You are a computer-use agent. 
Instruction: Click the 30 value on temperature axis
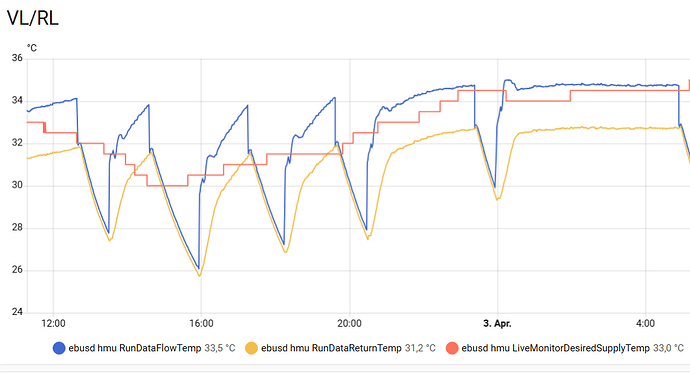coord(17,185)
